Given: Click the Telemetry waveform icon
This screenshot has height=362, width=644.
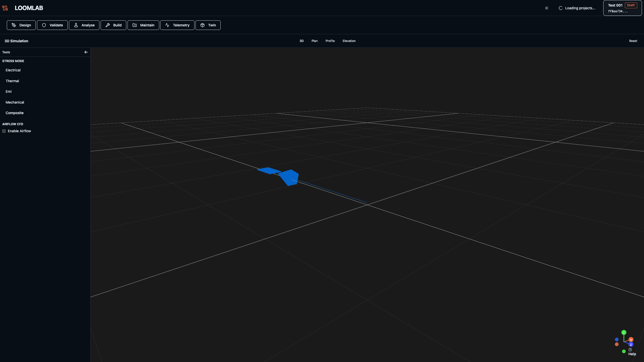Looking at the screenshot, I should 168,25.
